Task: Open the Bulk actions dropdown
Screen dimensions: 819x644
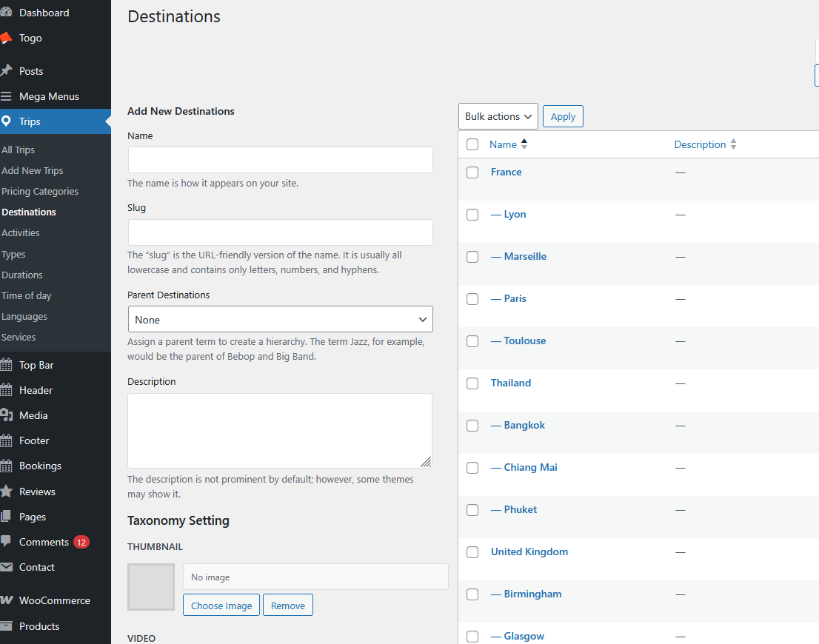Action: coord(498,116)
